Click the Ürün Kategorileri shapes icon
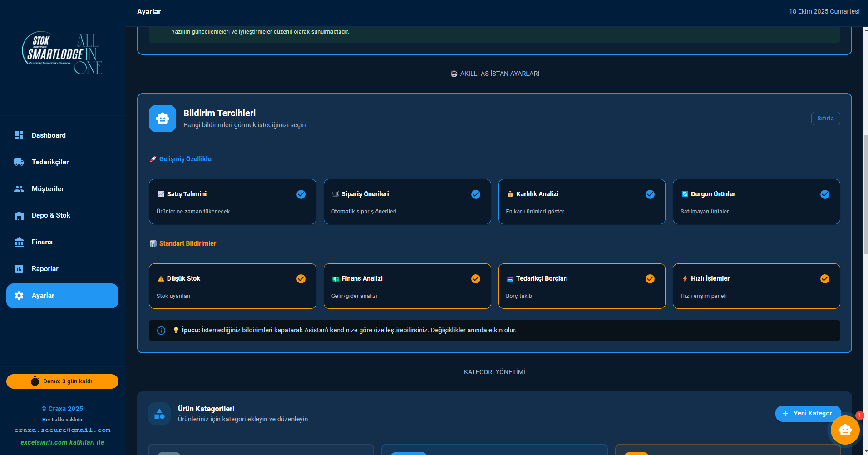Viewport: 868px width, 455px height. pyautogui.click(x=159, y=414)
